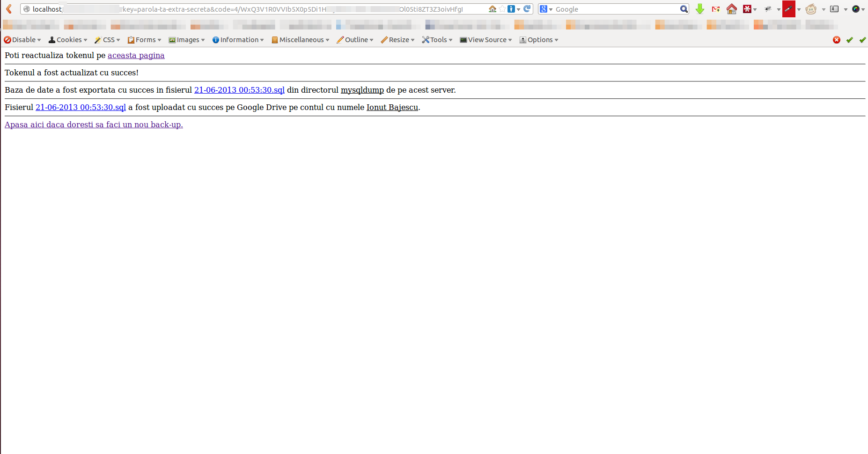This screenshot has width=868, height=454.
Task: Click the last green checkmark validation icon
Action: (x=863, y=40)
